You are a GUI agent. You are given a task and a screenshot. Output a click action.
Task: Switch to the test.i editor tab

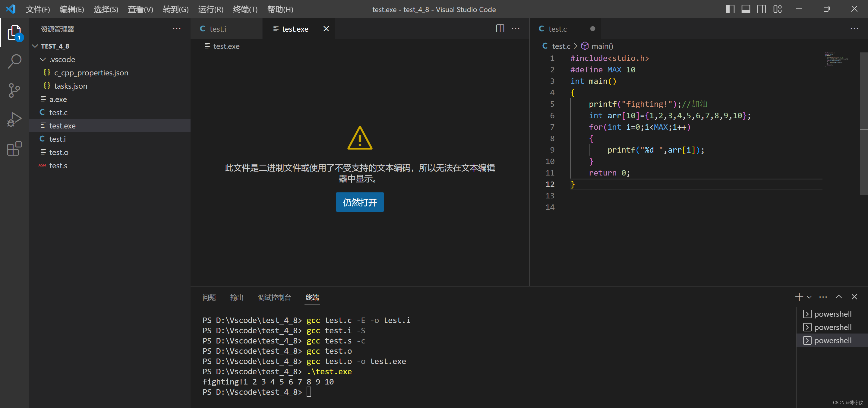(x=226, y=29)
